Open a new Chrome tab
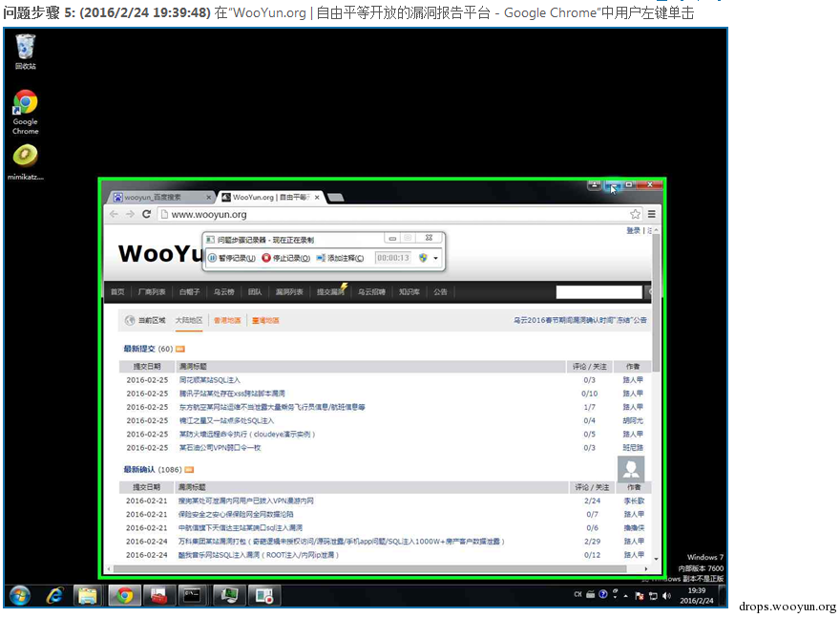The image size is (840, 618). coord(336,198)
